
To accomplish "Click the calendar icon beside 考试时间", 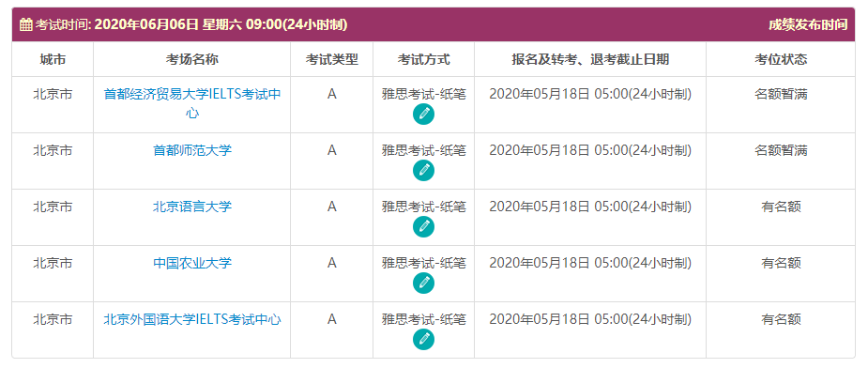I will (26, 24).
